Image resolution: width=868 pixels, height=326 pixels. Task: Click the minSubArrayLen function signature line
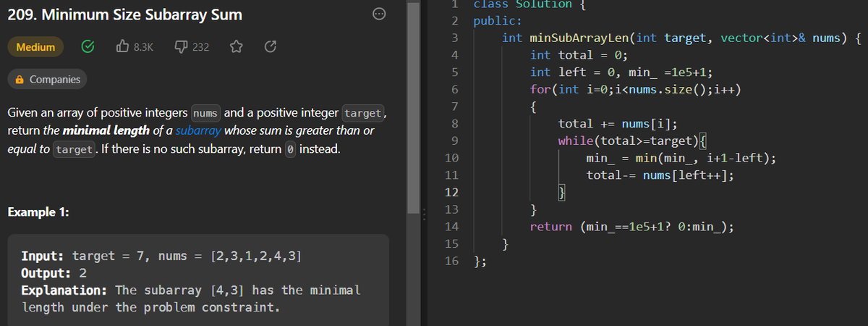pyautogui.click(x=681, y=38)
